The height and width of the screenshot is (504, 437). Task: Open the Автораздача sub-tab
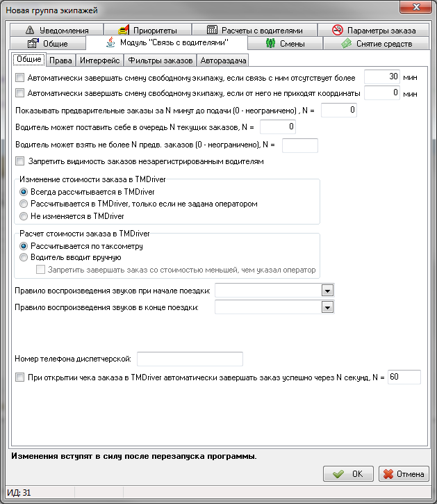[x=223, y=60]
